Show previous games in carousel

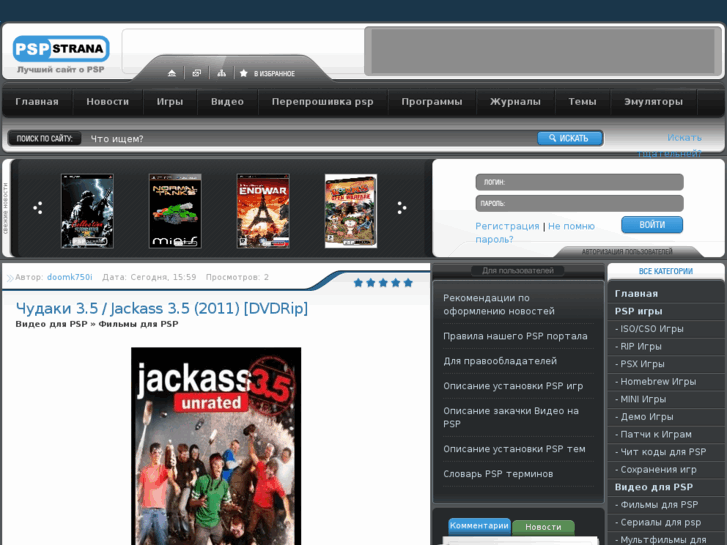tap(38, 208)
